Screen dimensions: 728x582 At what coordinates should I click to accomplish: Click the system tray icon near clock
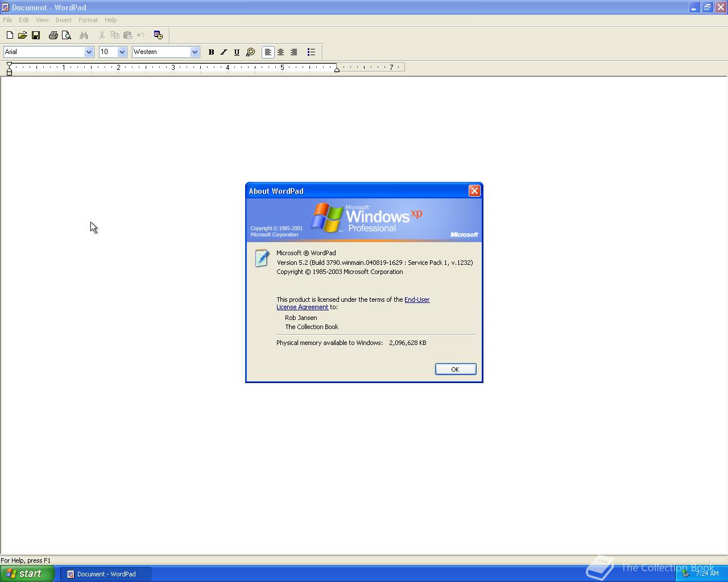(686, 573)
